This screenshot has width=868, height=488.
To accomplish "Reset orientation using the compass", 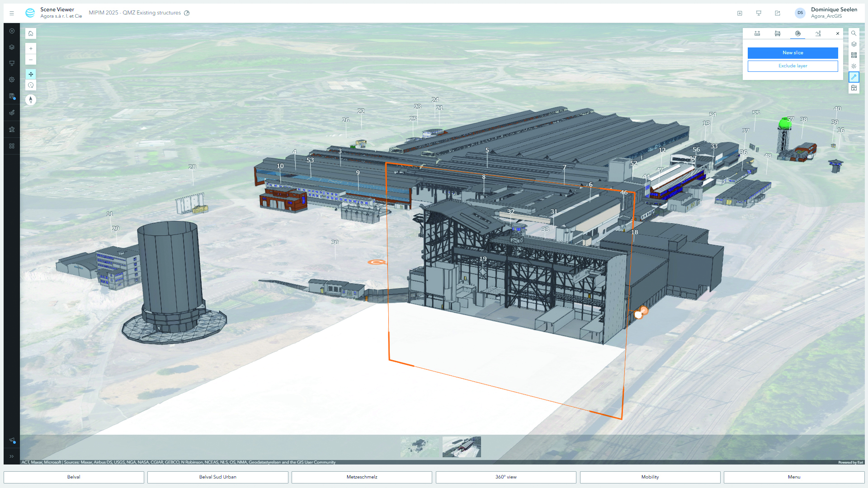I will 31,100.
